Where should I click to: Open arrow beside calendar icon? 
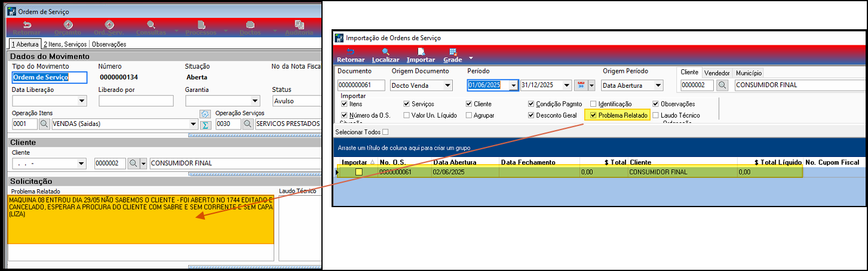[592, 85]
